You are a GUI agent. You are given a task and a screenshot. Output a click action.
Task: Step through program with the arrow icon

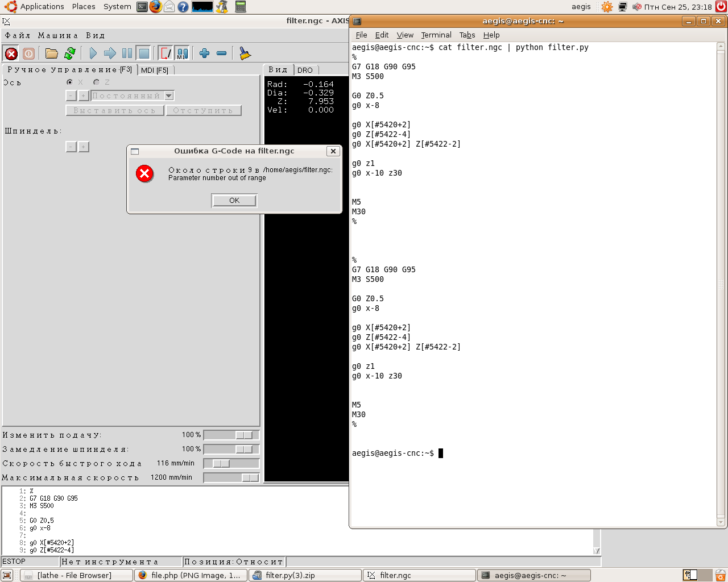[110, 53]
